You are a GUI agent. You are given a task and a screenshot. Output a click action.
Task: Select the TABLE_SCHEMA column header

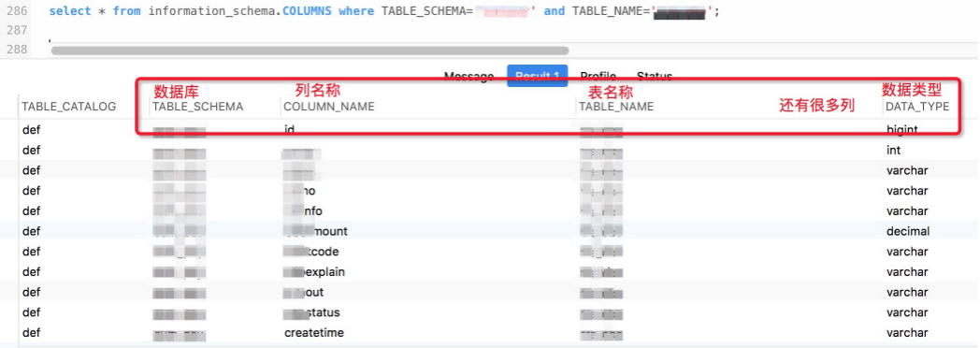pos(197,107)
